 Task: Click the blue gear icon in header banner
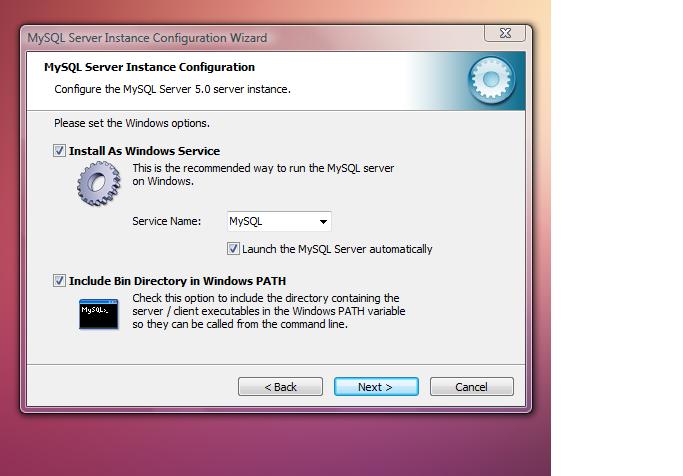(x=491, y=81)
